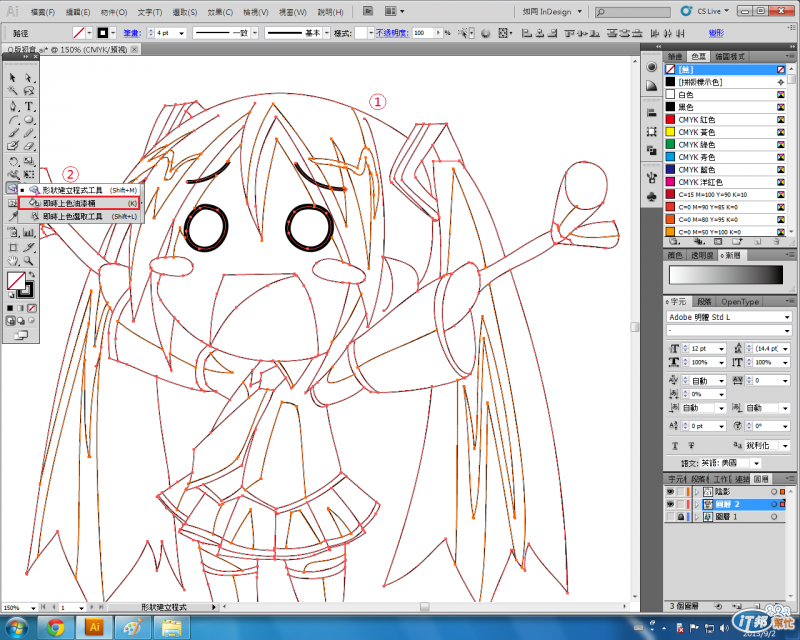Select the Paintbrush tool
This screenshot has height=640, width=800.
pyautogui.click(x=13, y=133)
